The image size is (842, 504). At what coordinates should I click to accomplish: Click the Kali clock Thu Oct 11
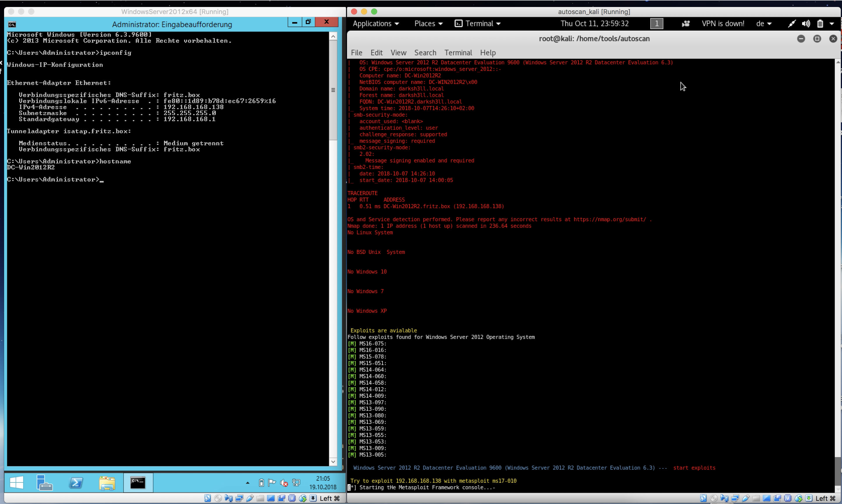point(594,23)
